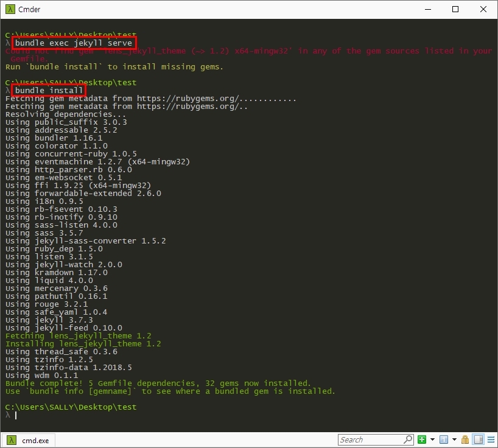Toggle the highlighted panel layout button
This screenshot has height=448, width=498.
[478, 439]
